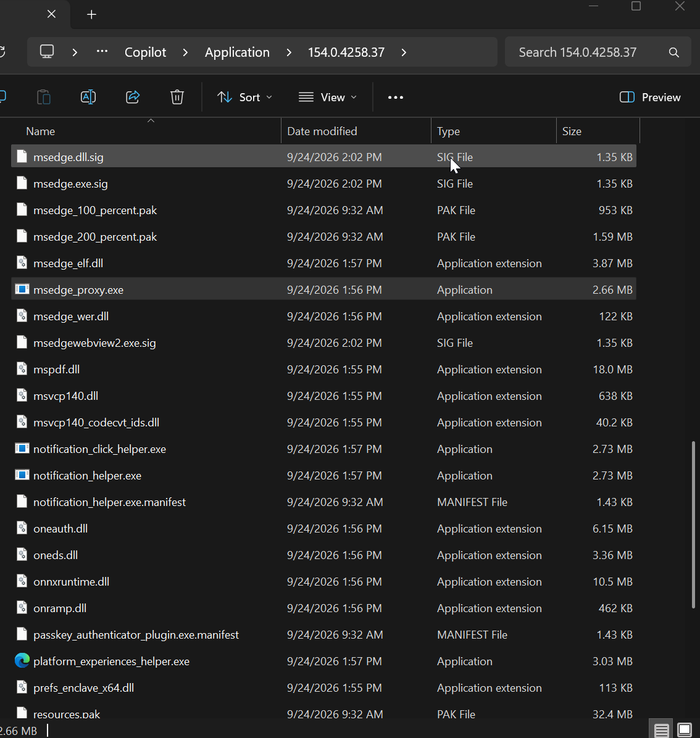Select the platform_experiences_helper.exe Edge icon

tap(22, 661)
